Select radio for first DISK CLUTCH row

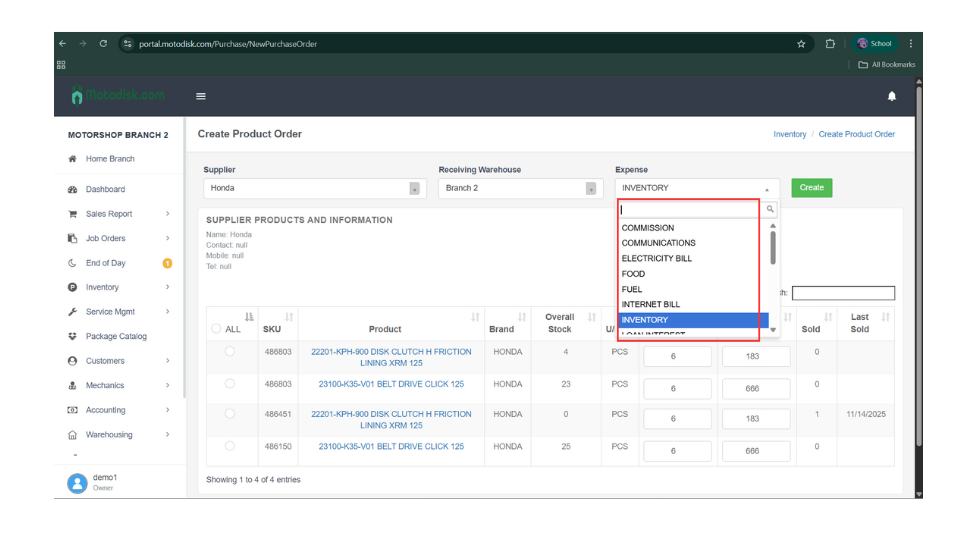(x=230, y=352)
